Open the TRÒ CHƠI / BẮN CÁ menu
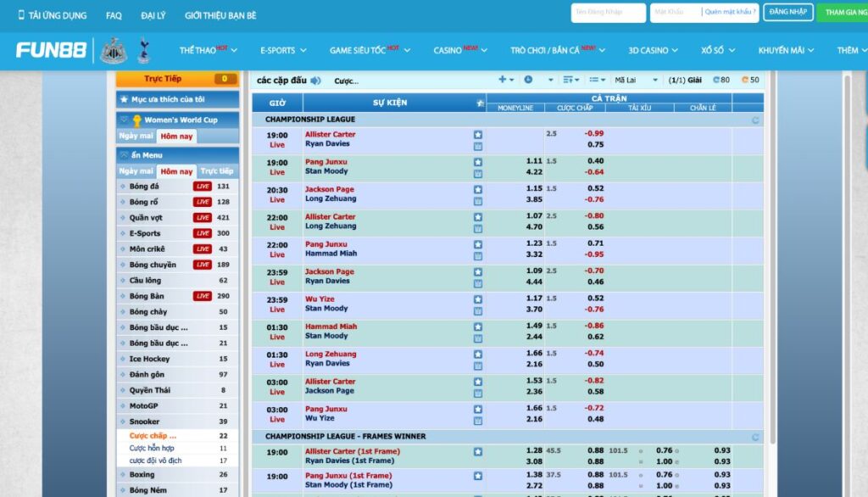This screenshot has width=868, height=497. [x=558, y=50]
